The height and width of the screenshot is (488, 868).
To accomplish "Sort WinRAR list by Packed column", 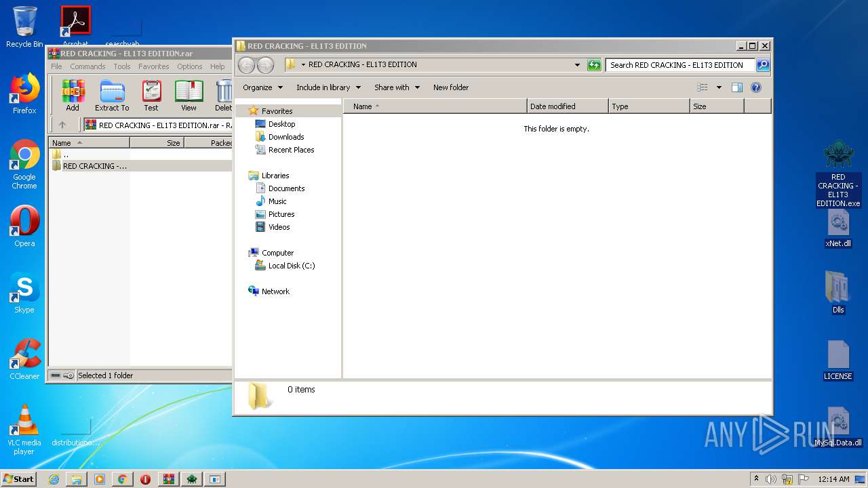I will coord(208,142).
